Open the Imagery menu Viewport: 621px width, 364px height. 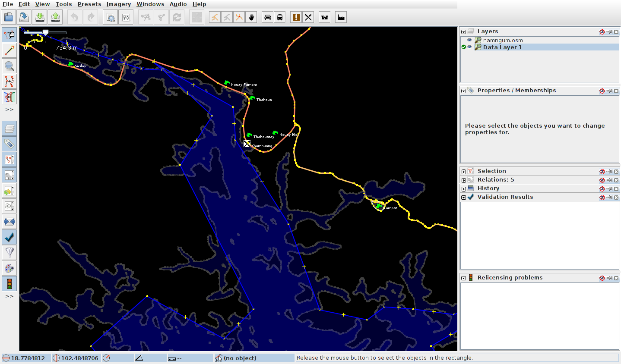[119, 4]
